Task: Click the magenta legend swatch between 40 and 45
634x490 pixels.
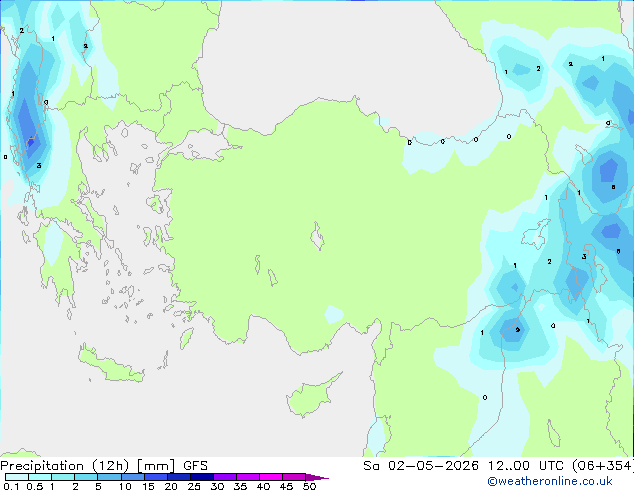Action: (x=271, y=477)
